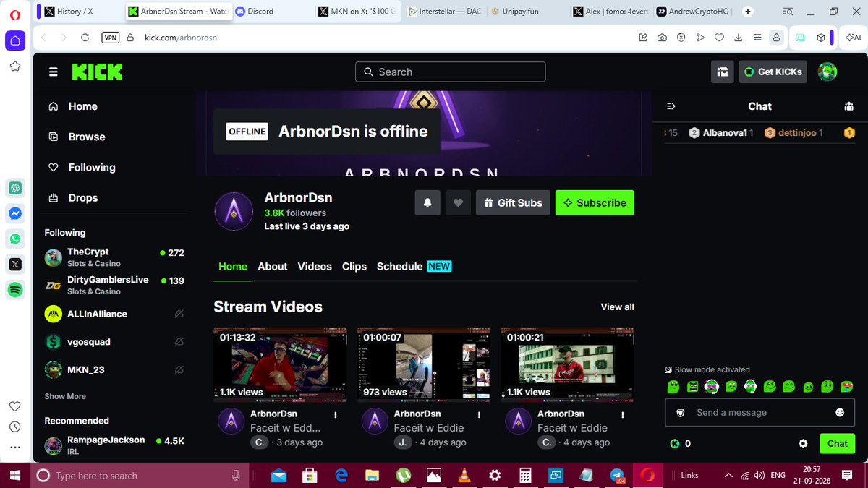
Task: Open the Schedule tab marked NEW
Action: [414, 266]
